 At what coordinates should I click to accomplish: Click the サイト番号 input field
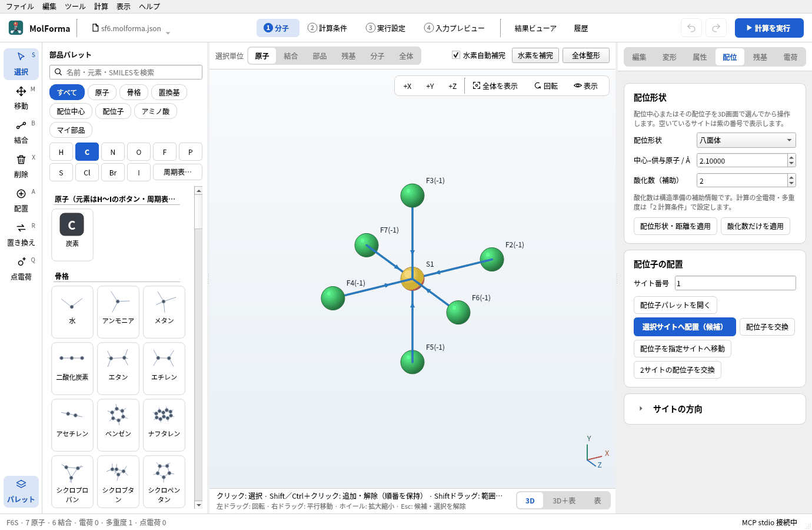(x=736, y=283)
